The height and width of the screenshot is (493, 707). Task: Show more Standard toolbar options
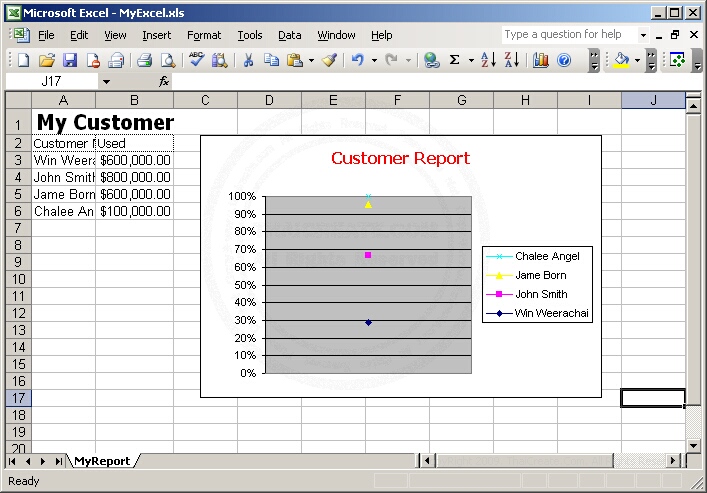pyautogui.click(x=595, y=60)
